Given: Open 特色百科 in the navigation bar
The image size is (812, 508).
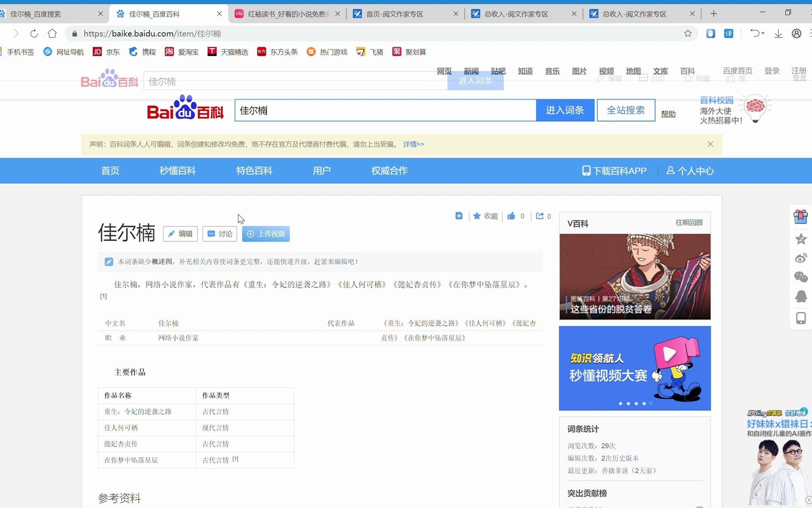Looking at the screenshot, I should pos(254,171).
